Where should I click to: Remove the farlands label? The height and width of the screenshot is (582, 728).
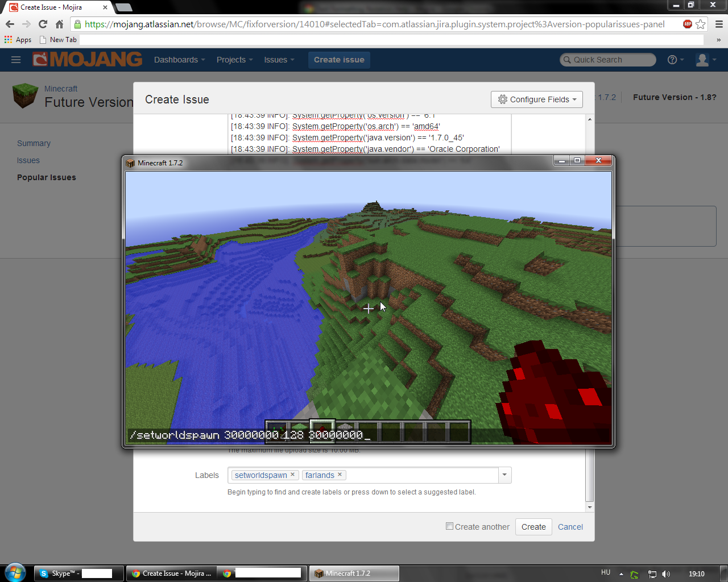340,475
